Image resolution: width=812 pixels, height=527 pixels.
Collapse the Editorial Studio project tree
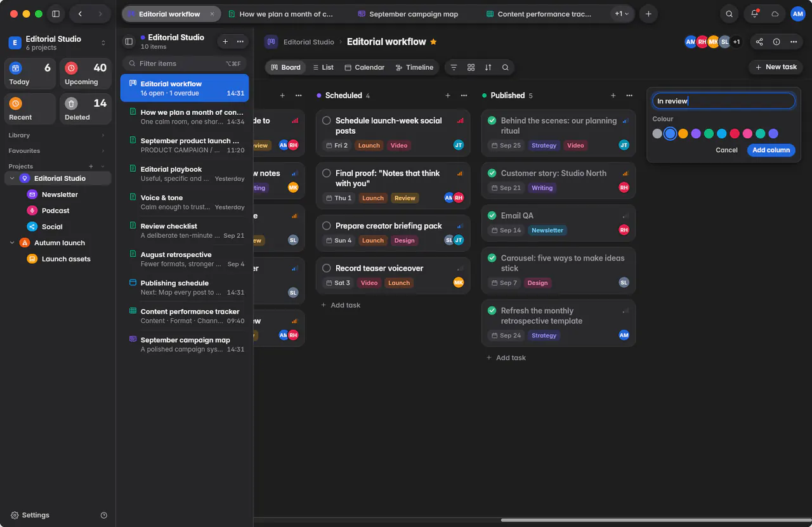(x=11, y=179)
